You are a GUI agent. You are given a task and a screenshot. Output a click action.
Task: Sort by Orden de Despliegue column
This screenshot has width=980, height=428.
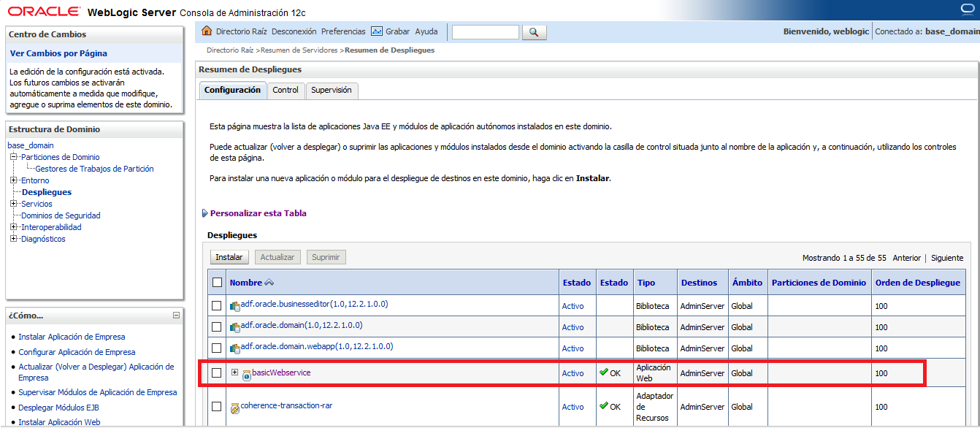click(917, 283)
